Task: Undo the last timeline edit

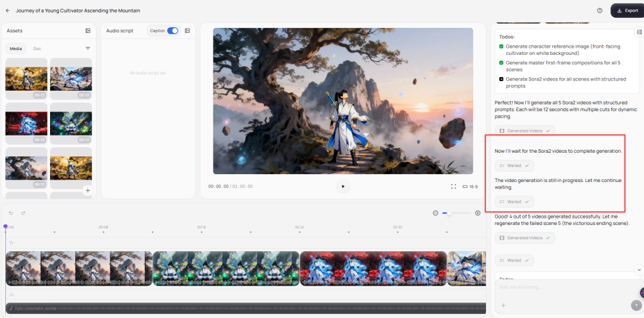Action: (11, 213)
